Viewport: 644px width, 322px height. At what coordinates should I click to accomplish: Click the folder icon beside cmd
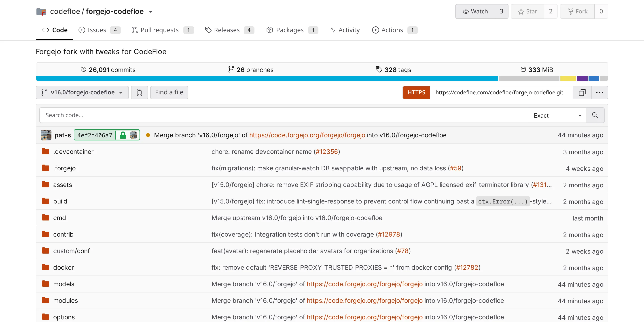point(45,218)
